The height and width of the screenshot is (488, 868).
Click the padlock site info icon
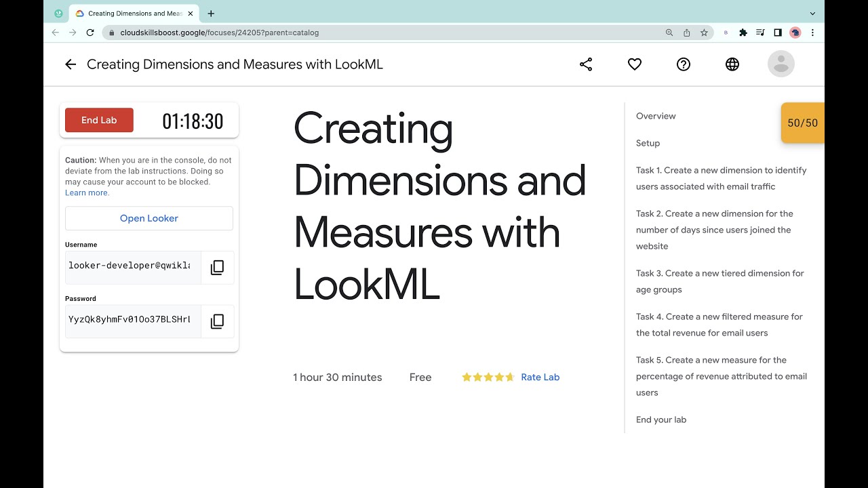pos(111,33)
